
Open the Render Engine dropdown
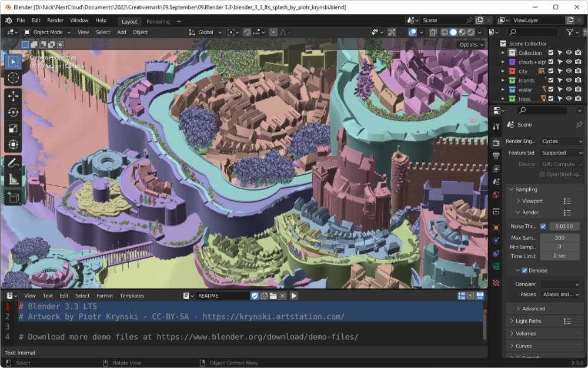pos(562,141)
